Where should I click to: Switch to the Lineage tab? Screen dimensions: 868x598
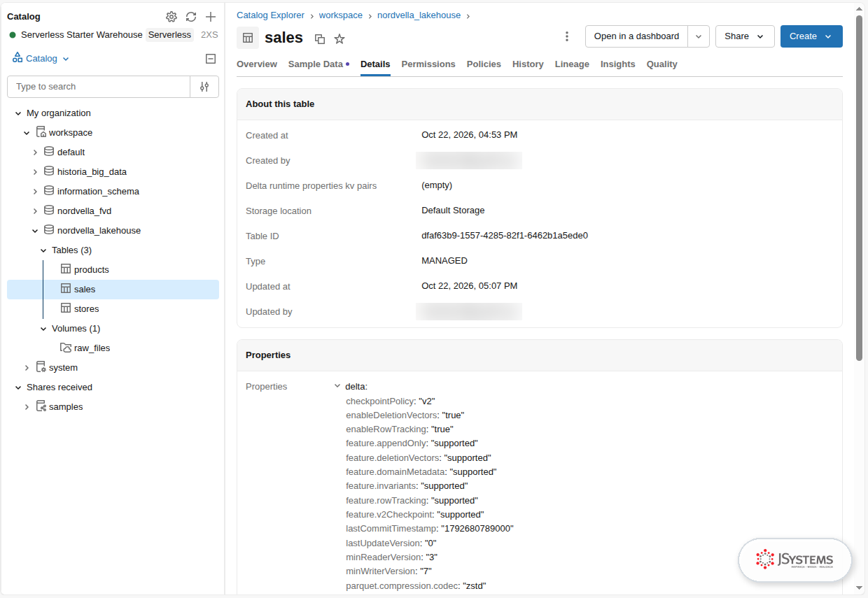tap(572, 64)
